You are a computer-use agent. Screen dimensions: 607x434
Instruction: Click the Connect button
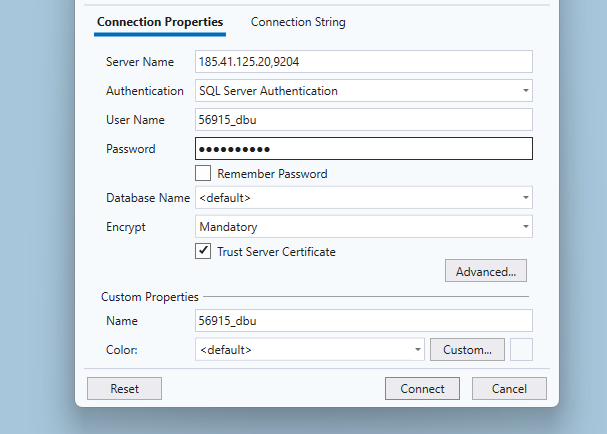point(422,388)
